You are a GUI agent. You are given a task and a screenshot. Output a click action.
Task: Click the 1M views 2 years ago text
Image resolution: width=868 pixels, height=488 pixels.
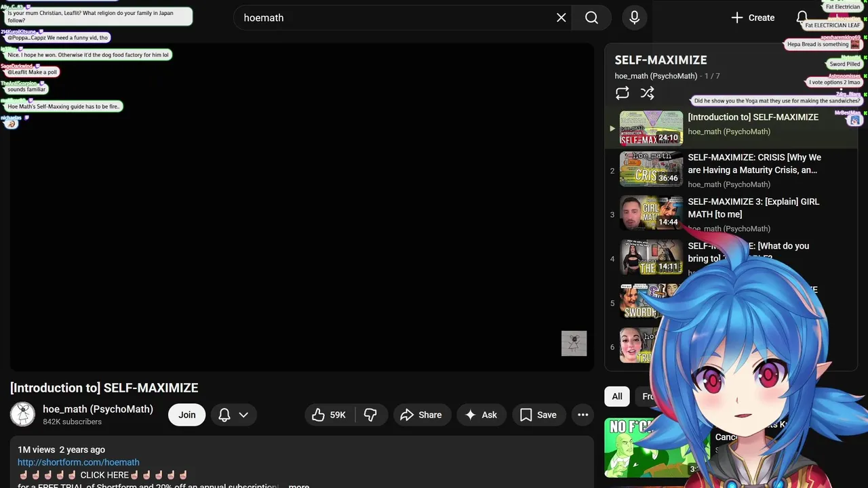click(61, 449)
